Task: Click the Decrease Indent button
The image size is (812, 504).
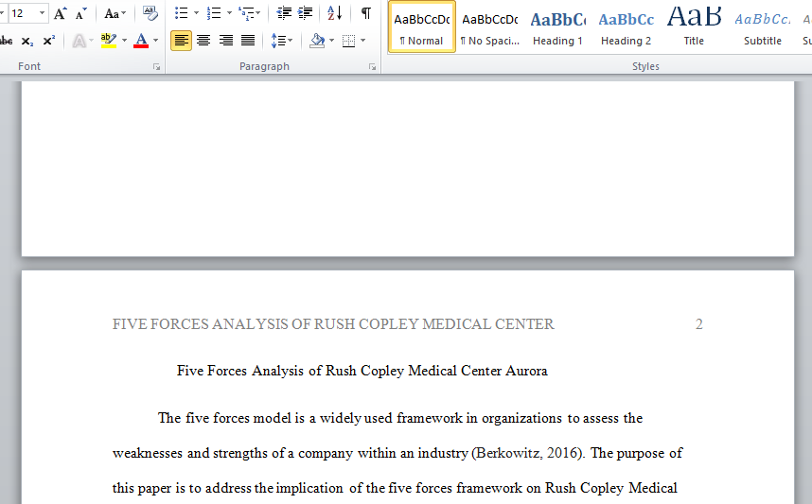Action: (284, 13)
